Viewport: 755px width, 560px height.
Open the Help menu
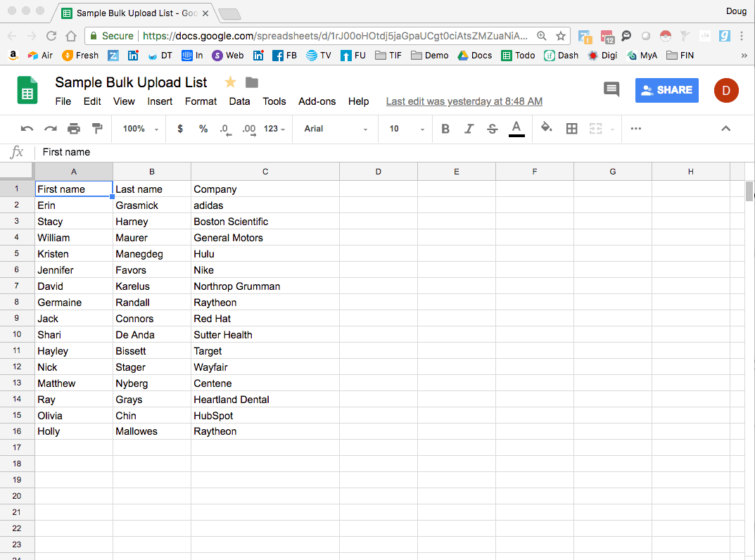(359, 101)
